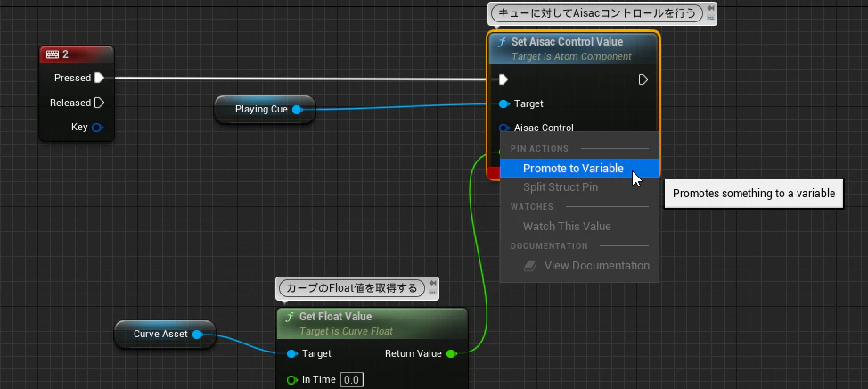
Task: Select the Curve Asset variable node
Action: 164,335
